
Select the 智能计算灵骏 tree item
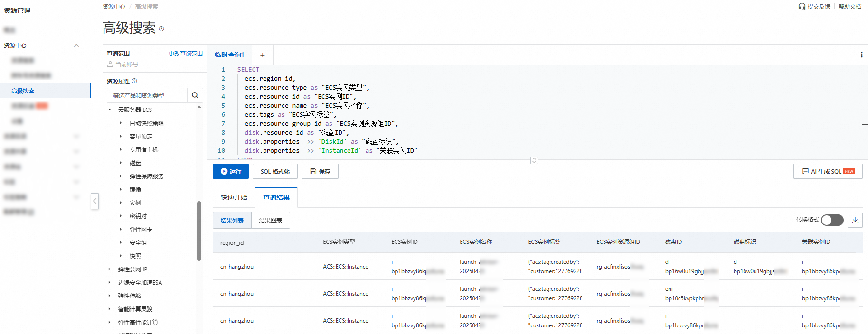[135, 309]
